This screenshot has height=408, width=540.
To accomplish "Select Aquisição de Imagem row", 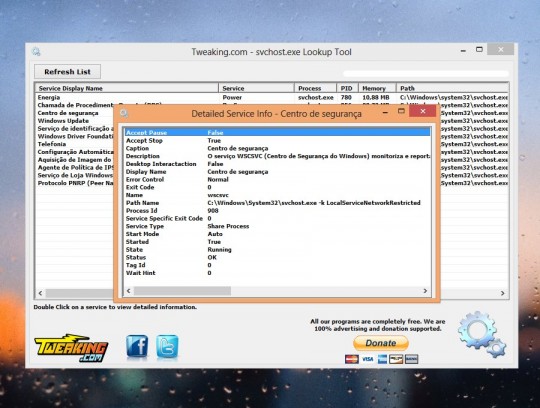I will tap(74, 160).
